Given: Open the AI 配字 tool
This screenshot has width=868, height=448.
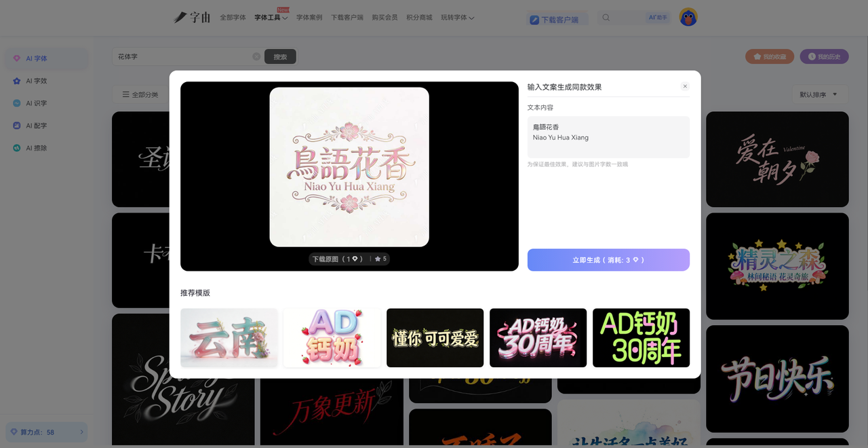Looking at the screenshot, I should 17,126.
